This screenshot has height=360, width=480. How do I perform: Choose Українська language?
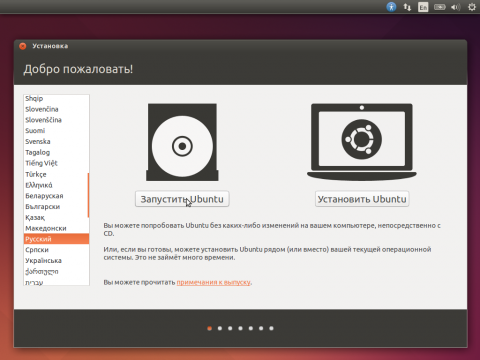click(56, 261)
